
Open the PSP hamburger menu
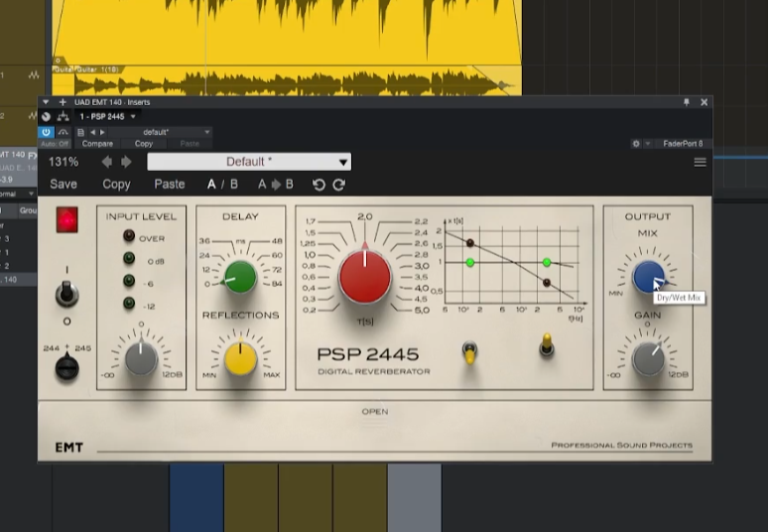click(x=700, y=162)
